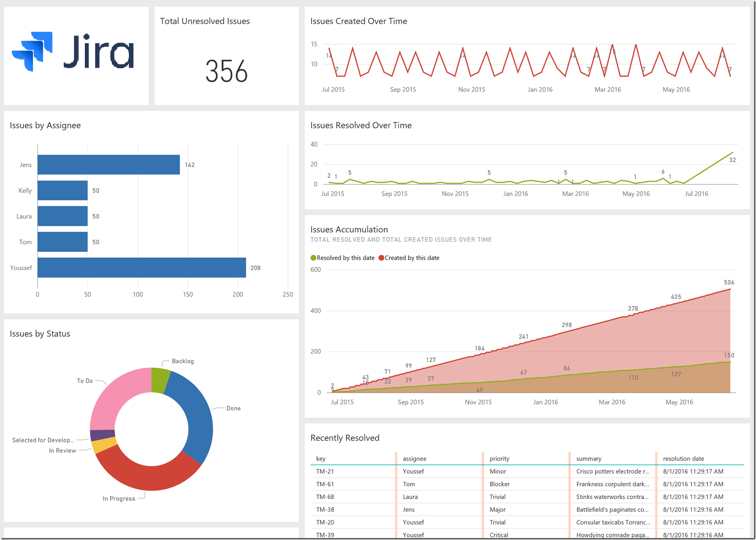Click the Youssef bar showing 208
Screen dimensions: 756x540
tap(142, 268)
